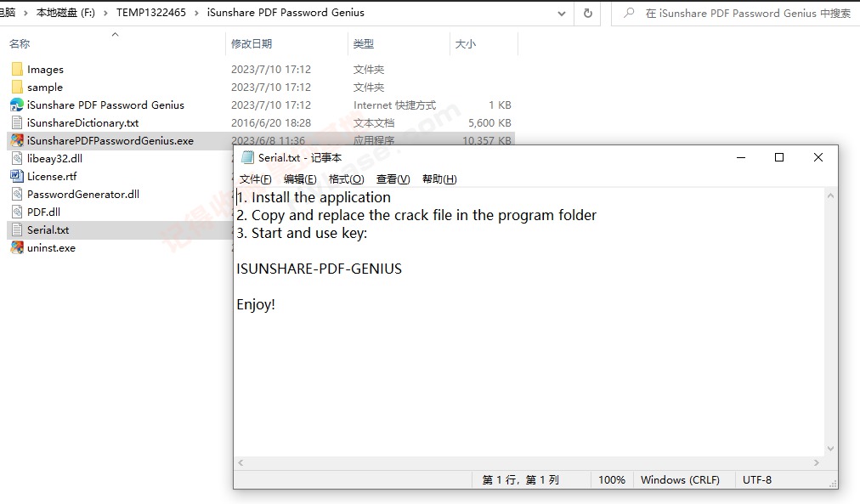Click iSunshare PDF Password Genius breadcrumb segment

pyautogui.click(x=286, y=13)
